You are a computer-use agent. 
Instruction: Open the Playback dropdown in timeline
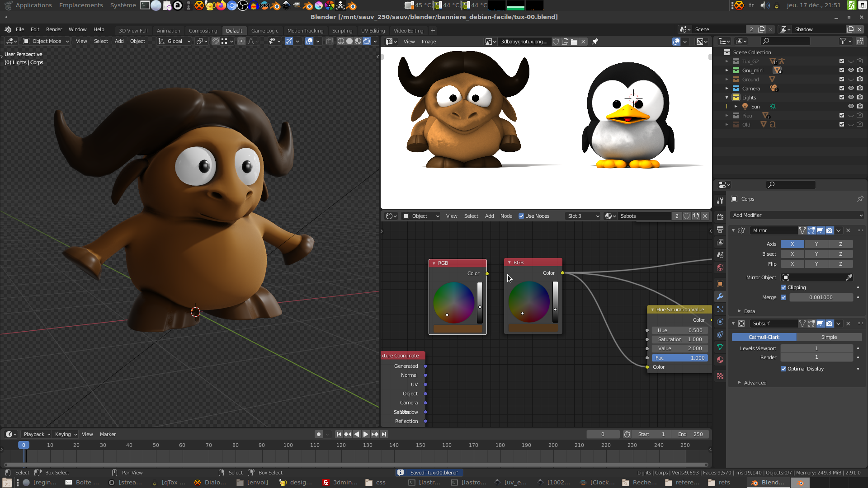(37, 434)
